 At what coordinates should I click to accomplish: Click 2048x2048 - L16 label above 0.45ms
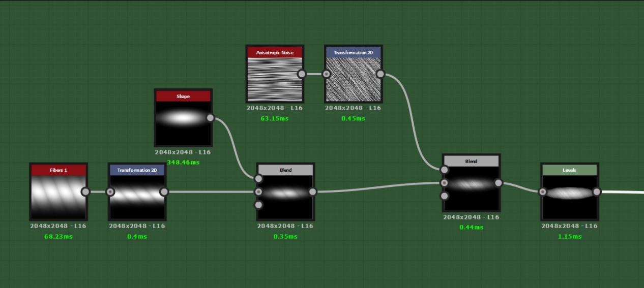pos(353,108)
